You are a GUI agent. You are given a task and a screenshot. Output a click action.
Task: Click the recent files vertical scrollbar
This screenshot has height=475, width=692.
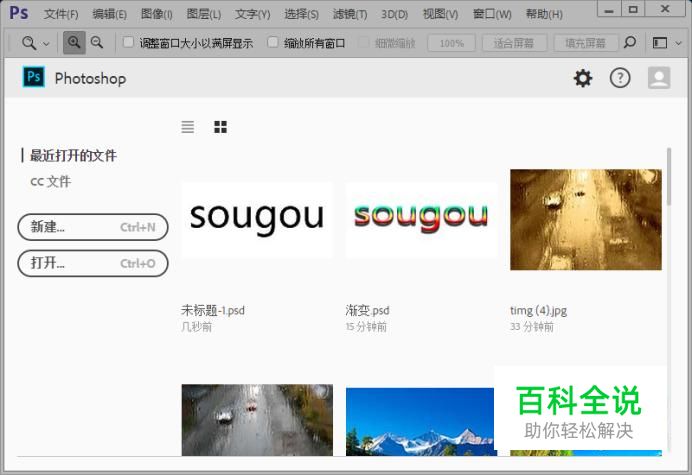(x=669, y=177)
